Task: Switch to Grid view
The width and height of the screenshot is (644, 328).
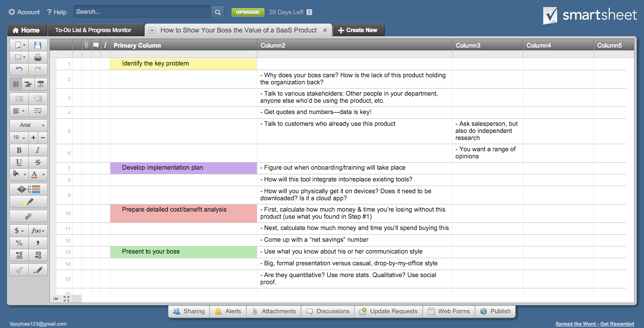Action: point(16,84)
